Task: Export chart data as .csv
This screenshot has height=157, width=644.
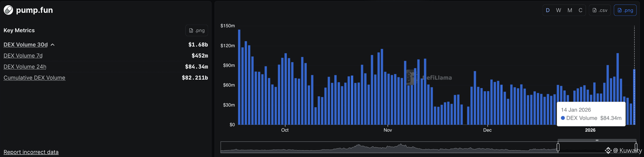Action: (600, 10)
